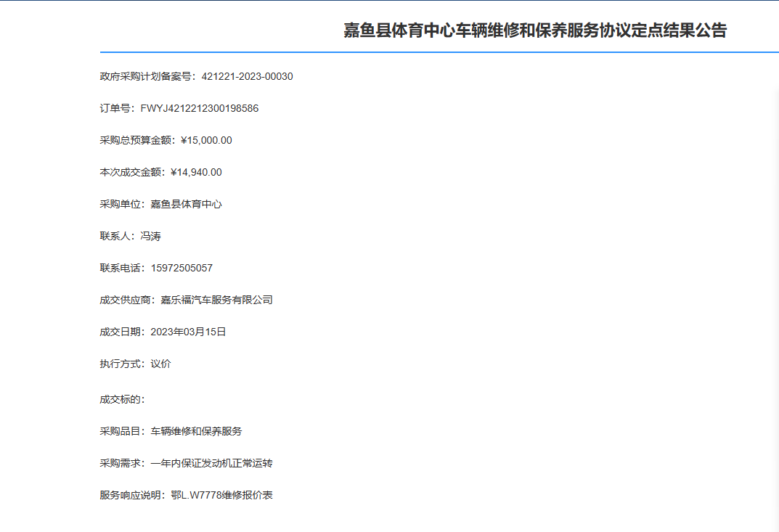The height and width of the screenshot is (532, 779).
Task: Click the contact phone 15972505057
Action: tap(182, 269)
